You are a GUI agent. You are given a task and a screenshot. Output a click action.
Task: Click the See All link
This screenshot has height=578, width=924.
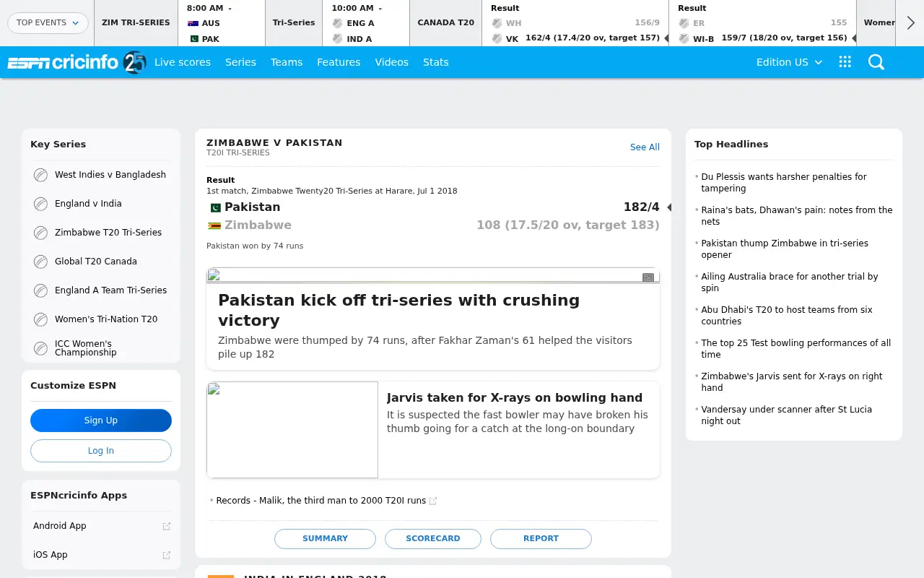[x=645, y=147]
